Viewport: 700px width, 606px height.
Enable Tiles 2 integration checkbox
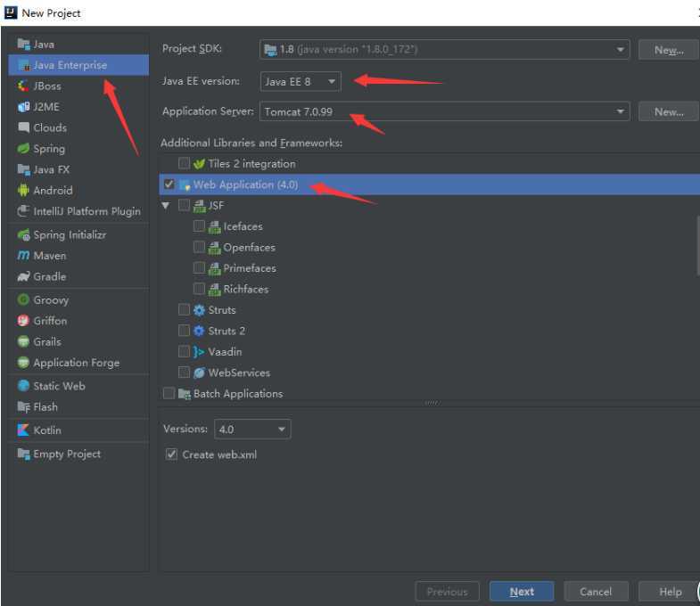point(184,163)
